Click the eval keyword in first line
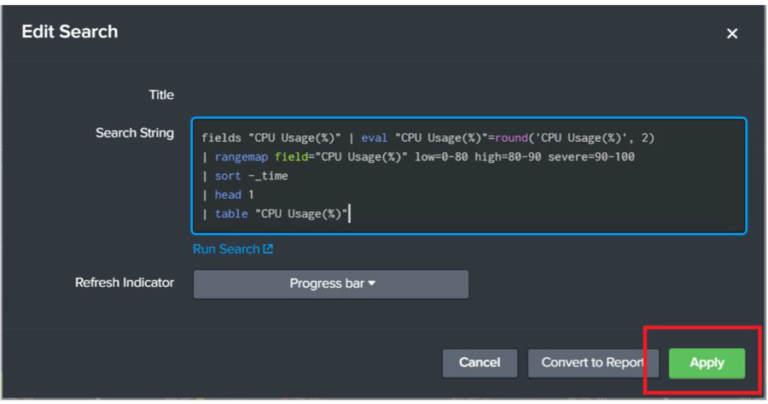The width and height of the screenshot is (768, 404). pyautogui.click(x=374, y=138)
